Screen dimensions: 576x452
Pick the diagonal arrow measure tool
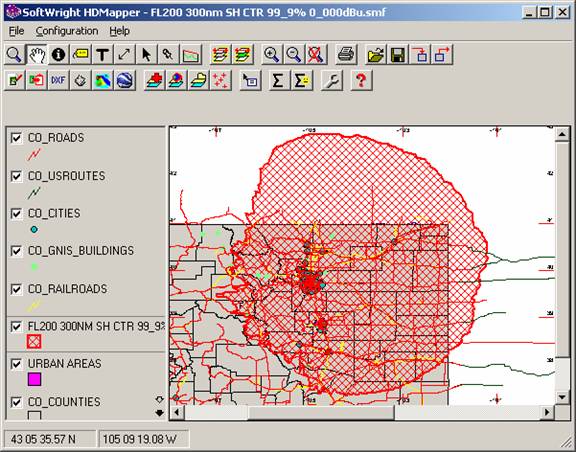(x=125, y=55)
